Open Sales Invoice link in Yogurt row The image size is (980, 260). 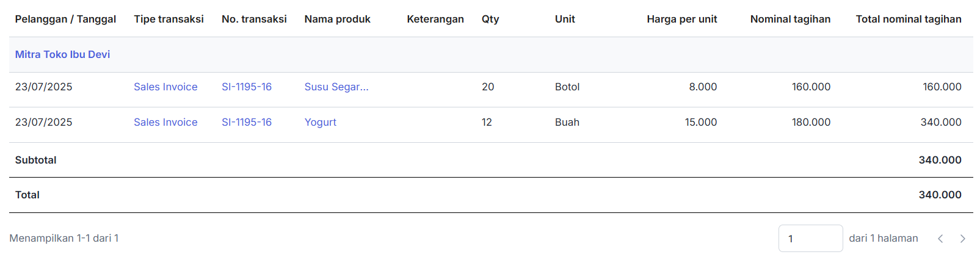tap(165, 122)
